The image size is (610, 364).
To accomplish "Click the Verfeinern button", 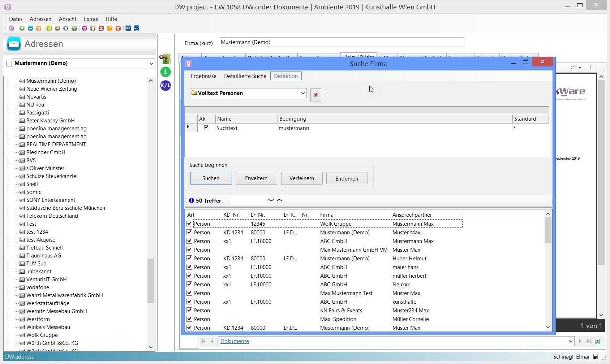I will (x=301, y=178).
